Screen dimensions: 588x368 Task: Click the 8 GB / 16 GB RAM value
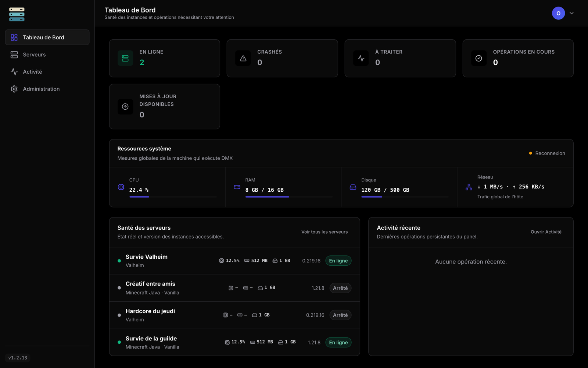coord(265,190)
